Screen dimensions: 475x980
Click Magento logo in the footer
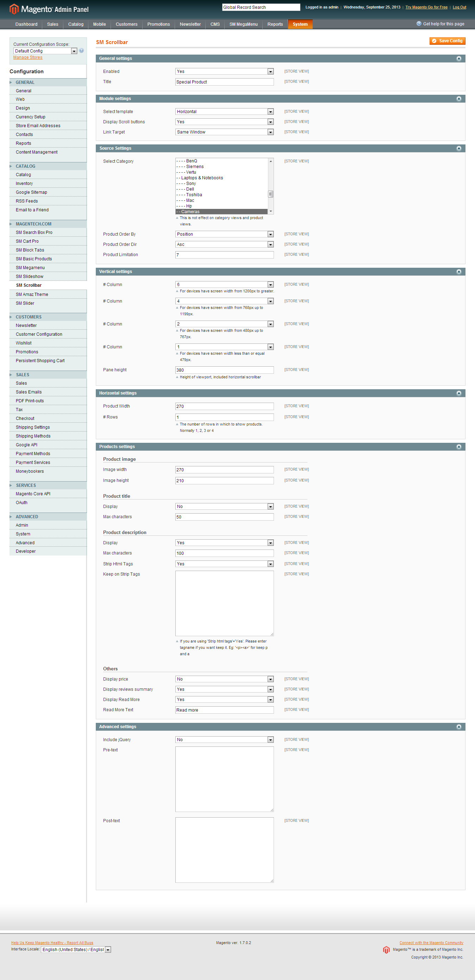[x=386, y=950]
